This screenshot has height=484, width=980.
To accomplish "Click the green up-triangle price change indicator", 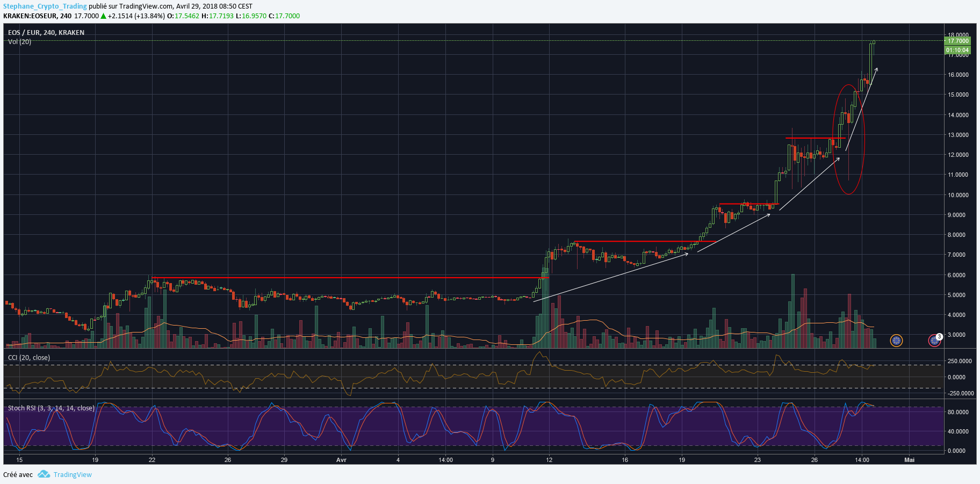I will click(x=103, y=16).
